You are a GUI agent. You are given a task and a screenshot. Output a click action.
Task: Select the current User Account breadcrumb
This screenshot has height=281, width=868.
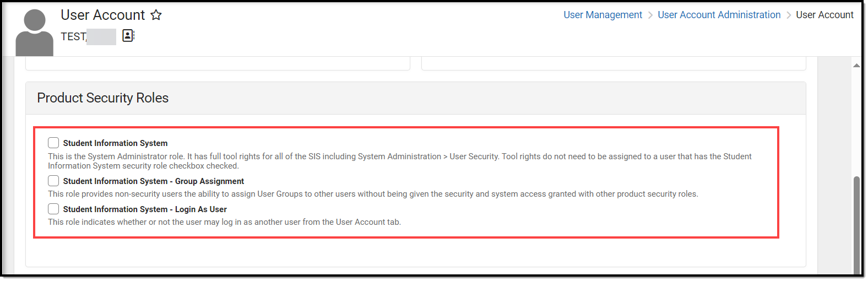[824, 15]
